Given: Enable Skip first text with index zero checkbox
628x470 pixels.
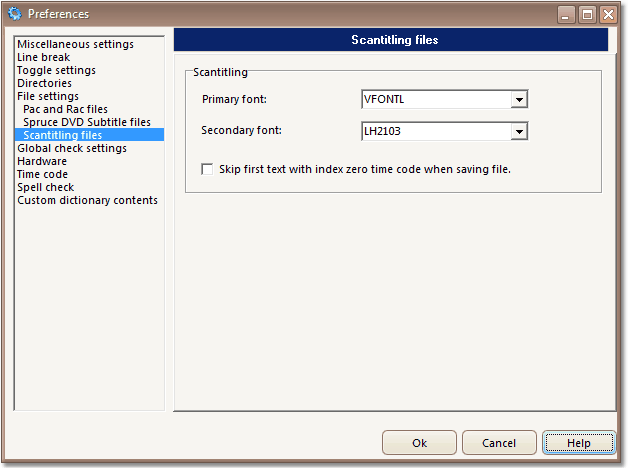Looking at the screenshot, I should pos(207,169).
